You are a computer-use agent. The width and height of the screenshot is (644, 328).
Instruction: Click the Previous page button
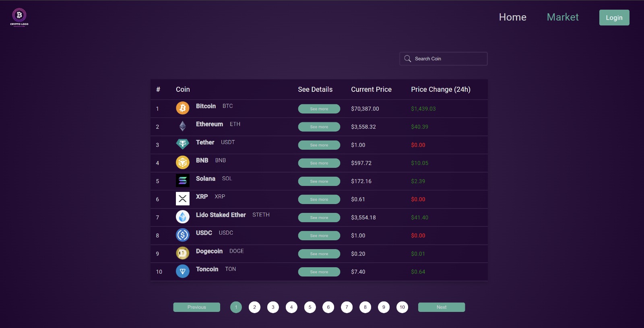[197, 307]
